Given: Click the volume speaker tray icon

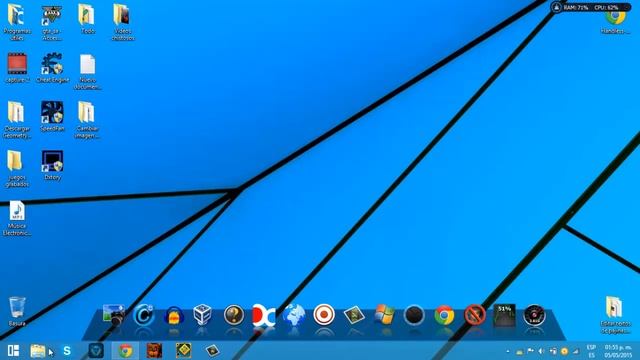Looking at the screenshot, I should [x=541, y=351].
